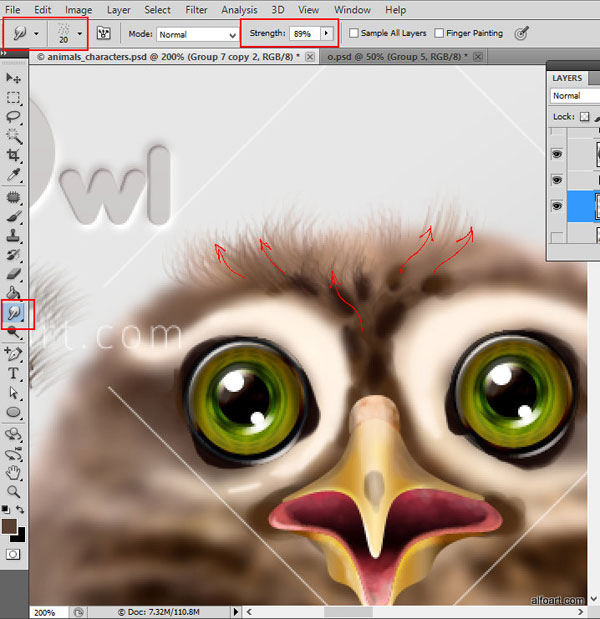Select the Clone Stamp tool
Image resolution: width=600 pixels, height=619 pixels.
click(13, 236)
